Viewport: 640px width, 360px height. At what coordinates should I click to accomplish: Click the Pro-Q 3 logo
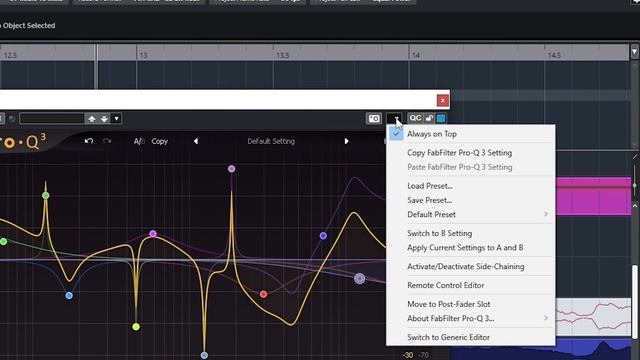pyautogui.click(x=23, y=142)
